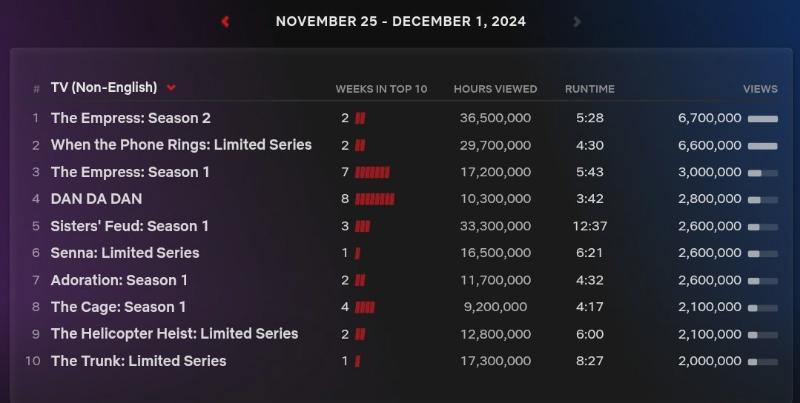The height and width of the screenshot is (403, 800).
Task: Click the Weeks in Top 10 column header
Action: click(381, 89)
